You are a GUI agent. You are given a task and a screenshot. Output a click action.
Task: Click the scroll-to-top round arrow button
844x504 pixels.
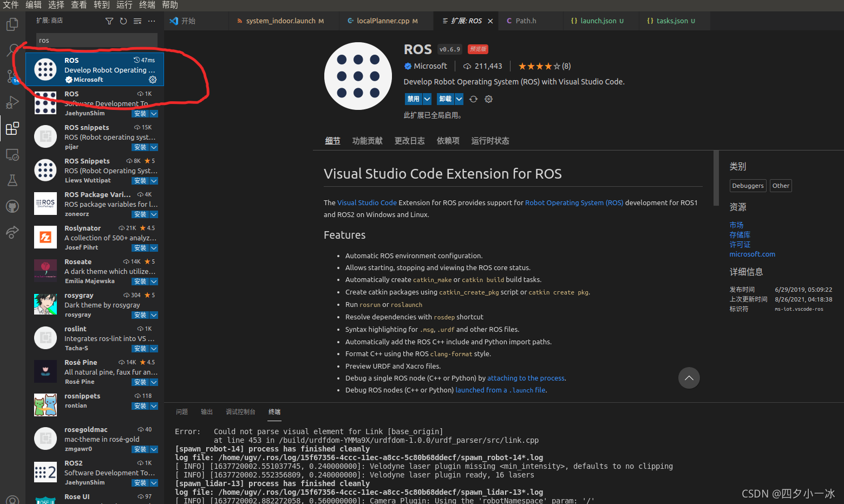coord(689,378)
